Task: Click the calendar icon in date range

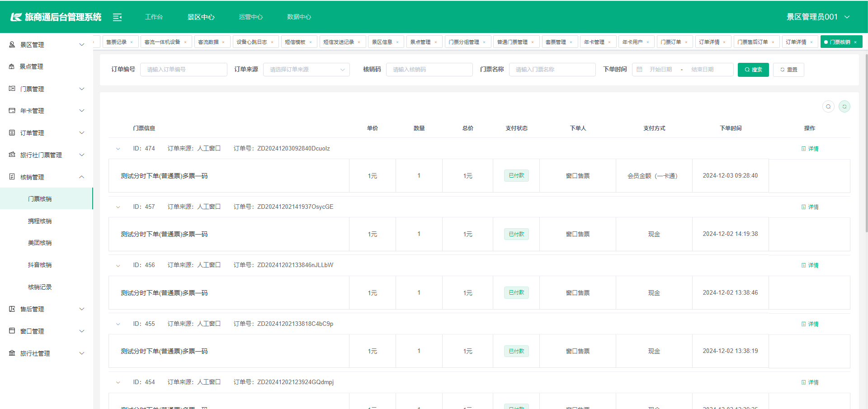Action: (639, 70)
